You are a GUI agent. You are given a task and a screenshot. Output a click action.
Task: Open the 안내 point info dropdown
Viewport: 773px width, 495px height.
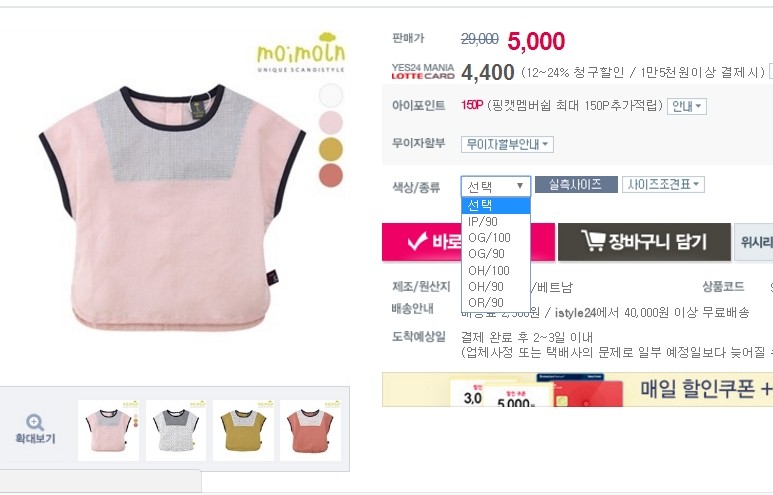[687, 106]
